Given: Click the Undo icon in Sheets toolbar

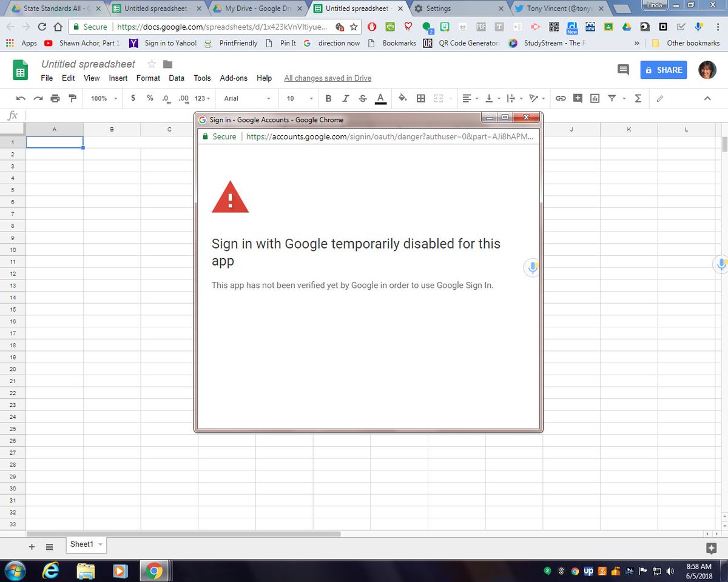Looking at the screenshot, I should pos(21,98).
